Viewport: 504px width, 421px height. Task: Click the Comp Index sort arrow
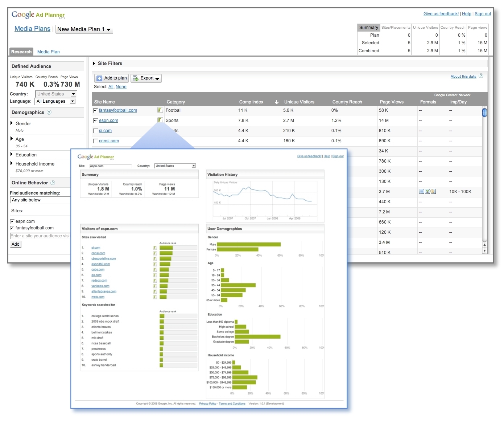point(277,102)
